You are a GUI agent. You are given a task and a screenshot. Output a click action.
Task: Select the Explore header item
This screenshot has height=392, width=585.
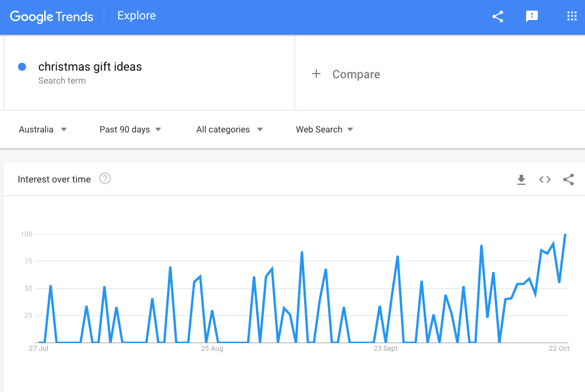[137, 16]
